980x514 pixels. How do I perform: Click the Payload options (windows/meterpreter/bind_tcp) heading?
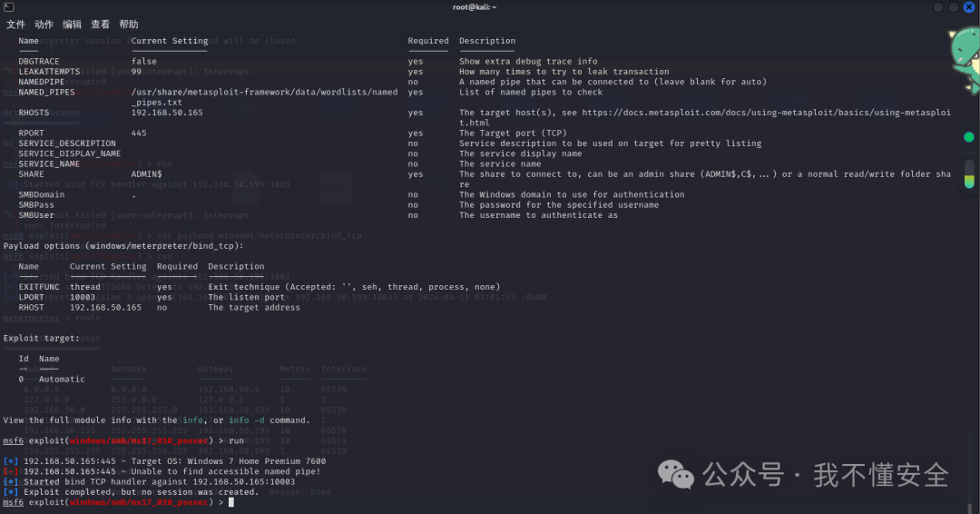coord(123,246)
